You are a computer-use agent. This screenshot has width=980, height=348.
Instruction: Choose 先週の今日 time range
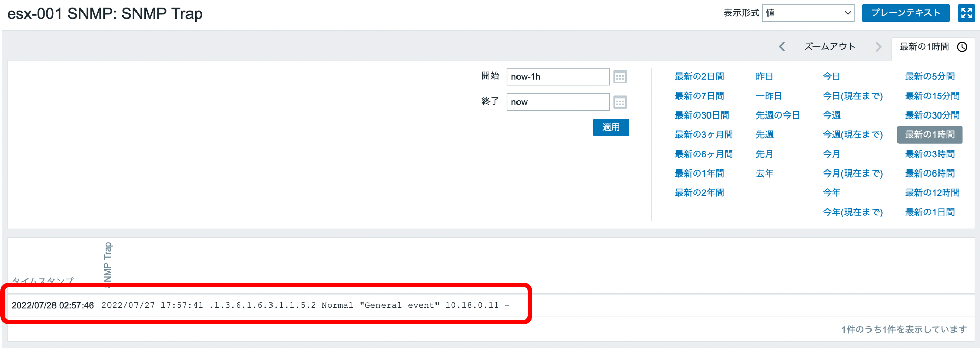[778, 115]
